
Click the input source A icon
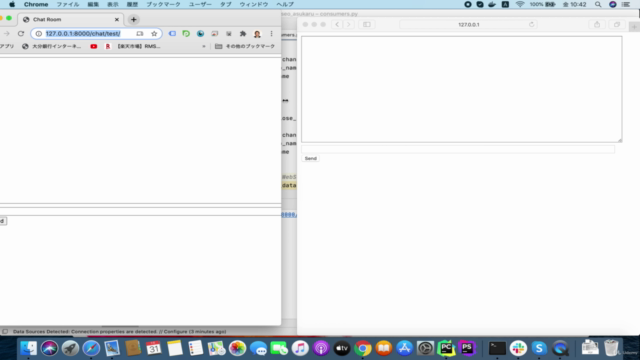tap(505, 4)
